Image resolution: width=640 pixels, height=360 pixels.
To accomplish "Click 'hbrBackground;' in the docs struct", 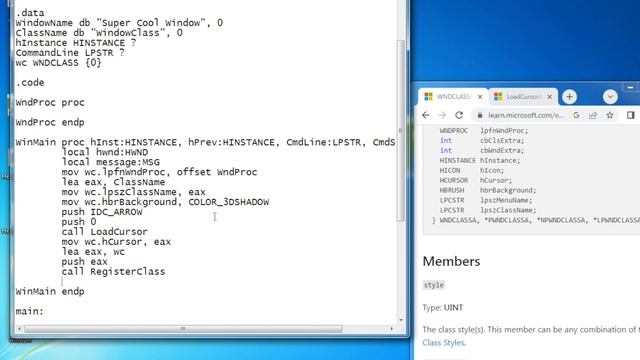I will [x=508, y=190].
